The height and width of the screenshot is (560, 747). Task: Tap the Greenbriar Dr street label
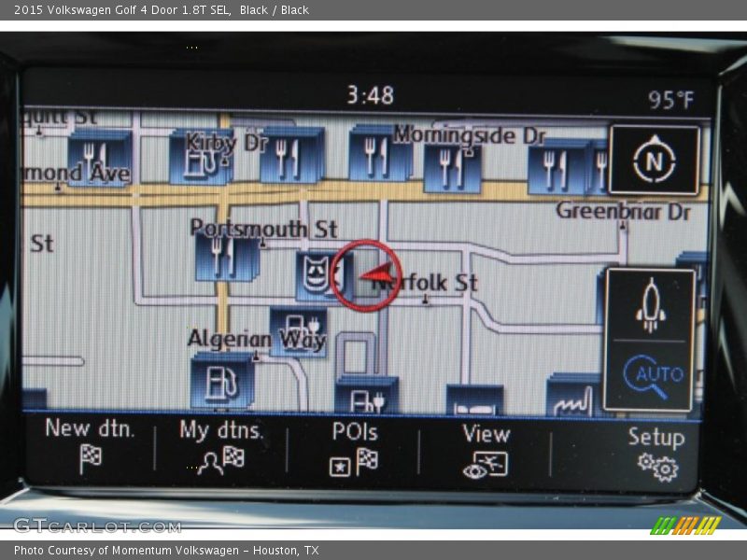coord(623,212)
